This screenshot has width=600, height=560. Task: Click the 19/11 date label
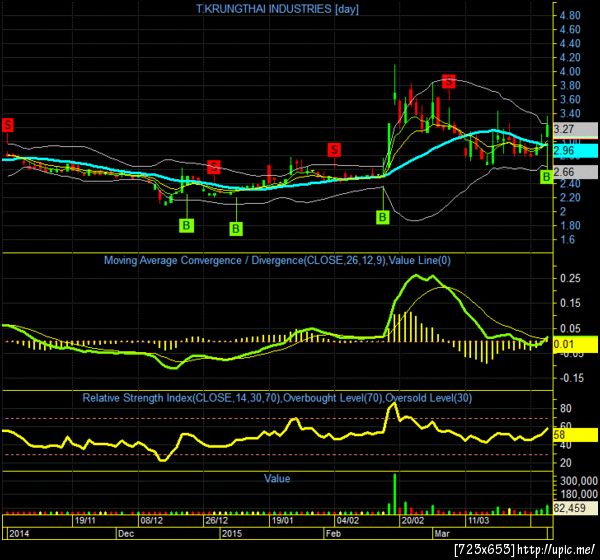coord(85,521)
